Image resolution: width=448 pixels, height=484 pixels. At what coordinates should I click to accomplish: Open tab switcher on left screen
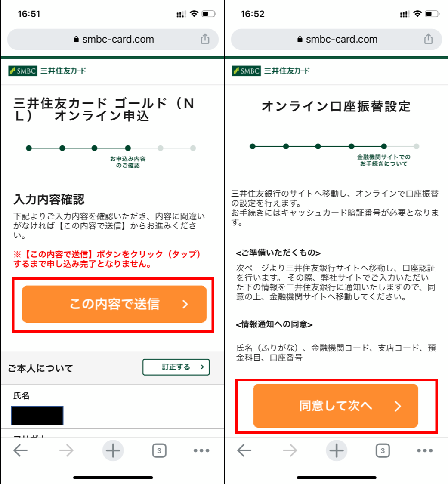pos(159,451)
